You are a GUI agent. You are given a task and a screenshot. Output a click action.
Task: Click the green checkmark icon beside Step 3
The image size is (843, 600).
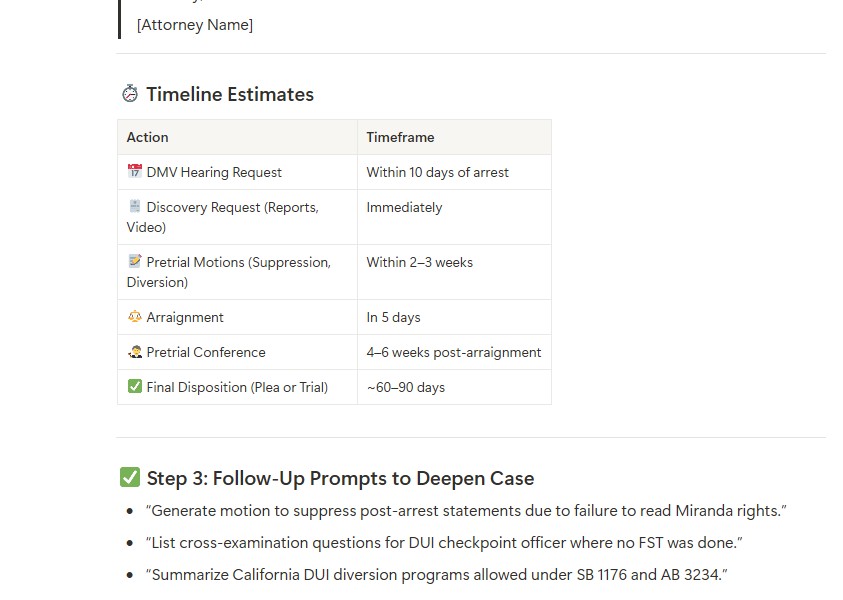130,478
